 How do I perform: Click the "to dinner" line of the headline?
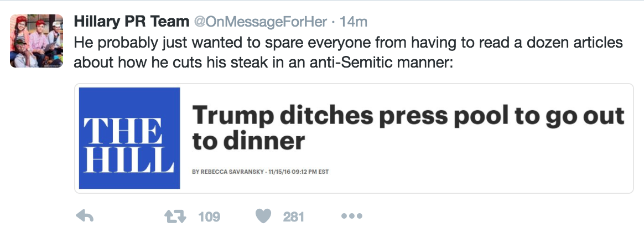pos(248,142)
